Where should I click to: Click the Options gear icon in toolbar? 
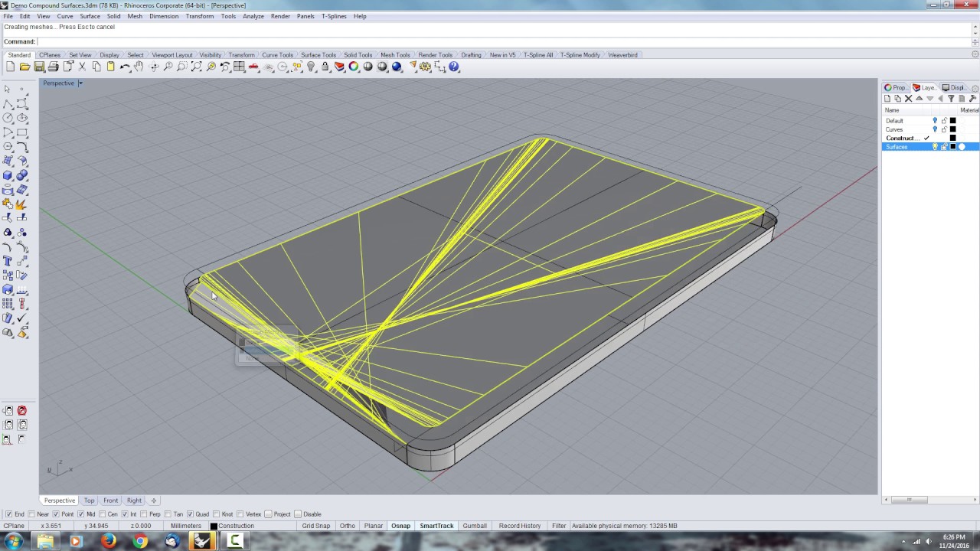pyautogui.click(x=426, y=67)
